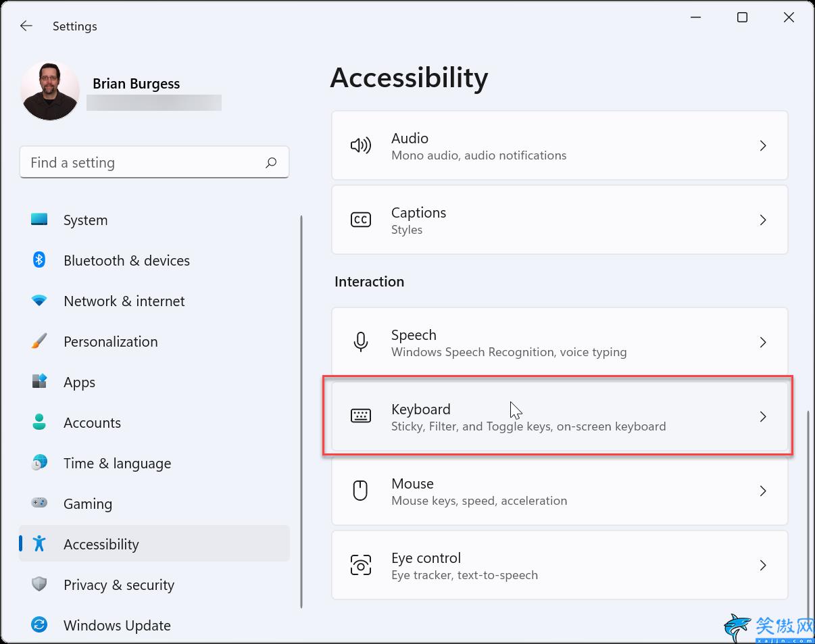Click the Network wifi icon
Viewport: 815px width, 644px height.
coord(39,301)
